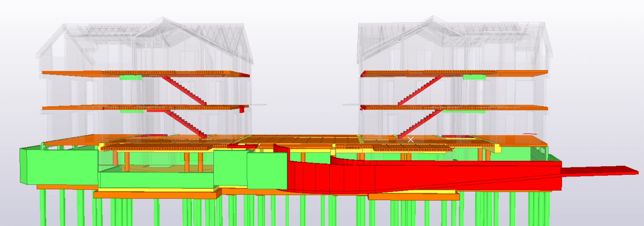This screenshot has width=644, height=226.
Task: Pick the orange top floor slab of the right building
Action: point(454,73)
